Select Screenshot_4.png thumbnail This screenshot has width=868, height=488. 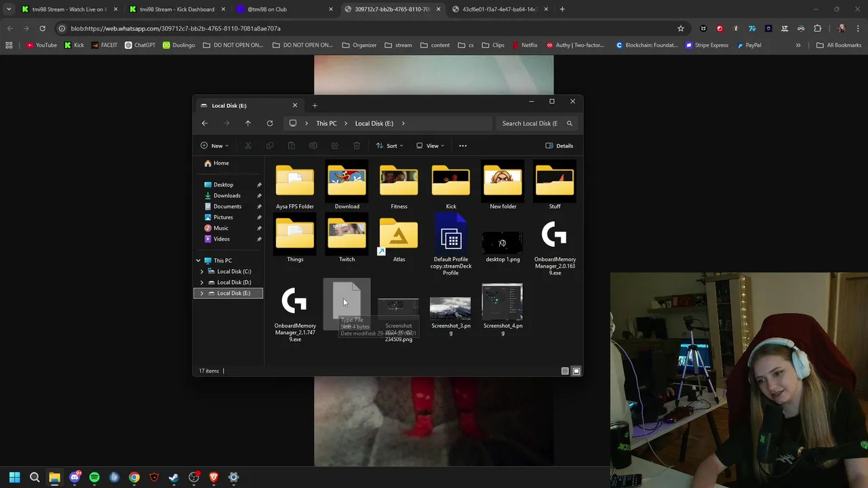click(x=502, y=302)
